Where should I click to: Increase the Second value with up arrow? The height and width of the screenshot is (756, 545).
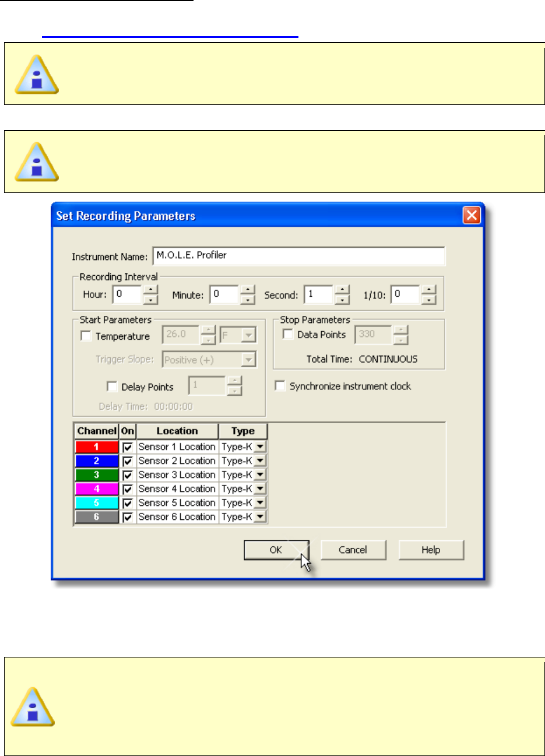point(342,290)
